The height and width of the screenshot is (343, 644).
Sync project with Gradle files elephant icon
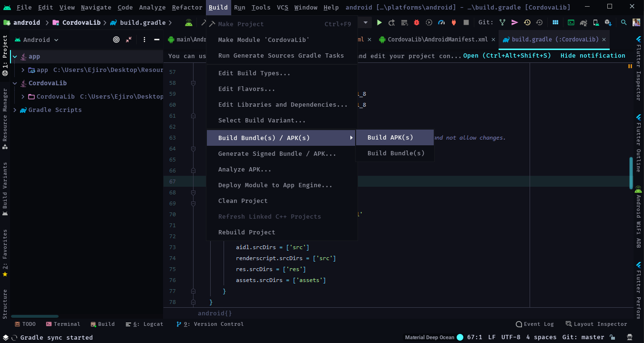click(x=583, y=22)
